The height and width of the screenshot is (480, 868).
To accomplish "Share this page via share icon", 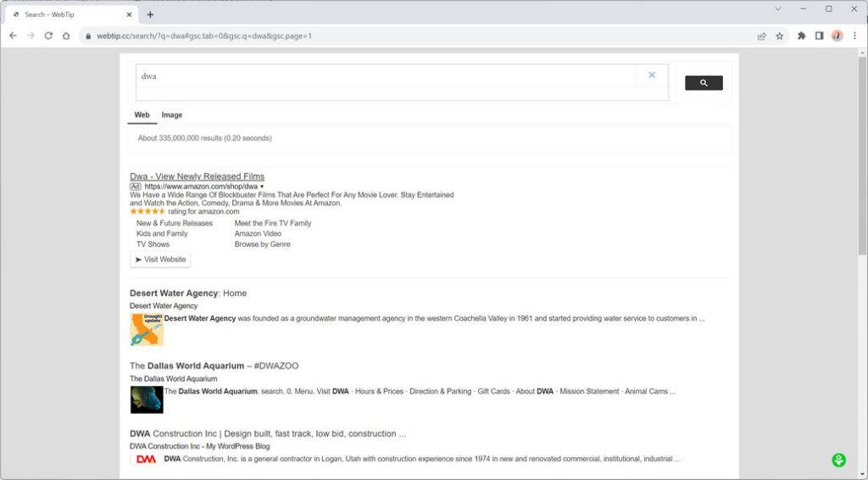I will [x=762, y=36].
